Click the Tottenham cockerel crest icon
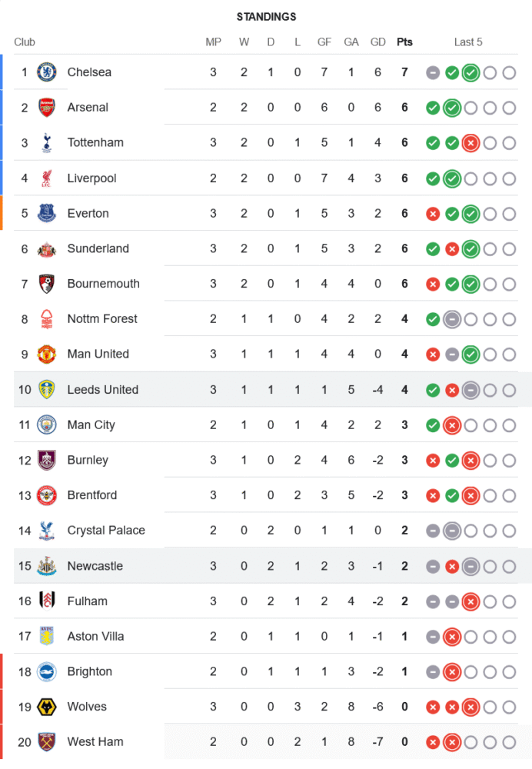Image resolution: width=532 pixels, height=769 pixels. [47, 142]
